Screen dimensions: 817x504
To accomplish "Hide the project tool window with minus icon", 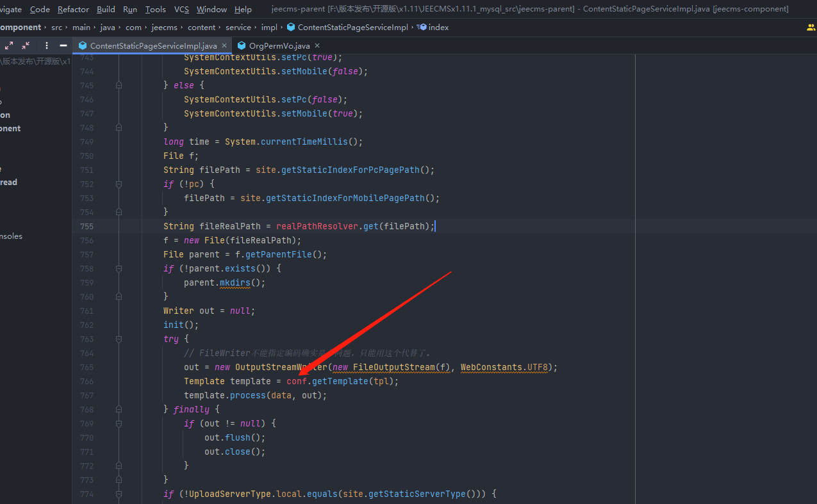I will (x=63, y=45).
